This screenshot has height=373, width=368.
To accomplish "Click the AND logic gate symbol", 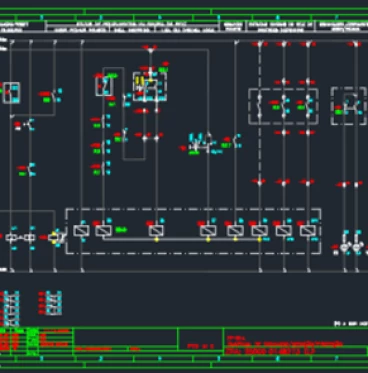I will tap(209, 138).
